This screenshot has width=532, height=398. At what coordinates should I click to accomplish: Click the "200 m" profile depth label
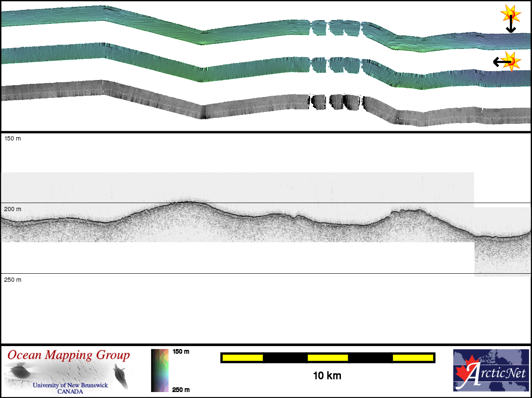pos(13,209)
